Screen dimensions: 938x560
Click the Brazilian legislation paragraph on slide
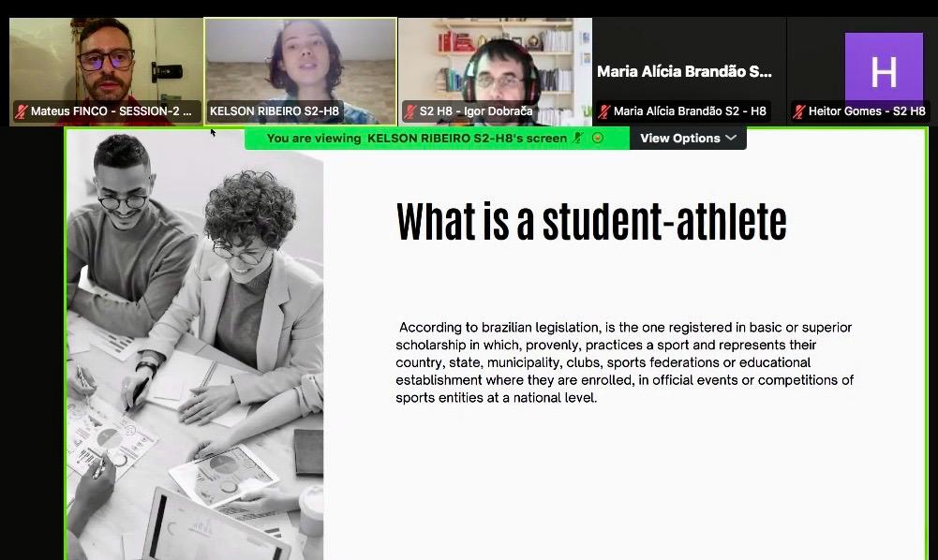click(x=624, y=362)
